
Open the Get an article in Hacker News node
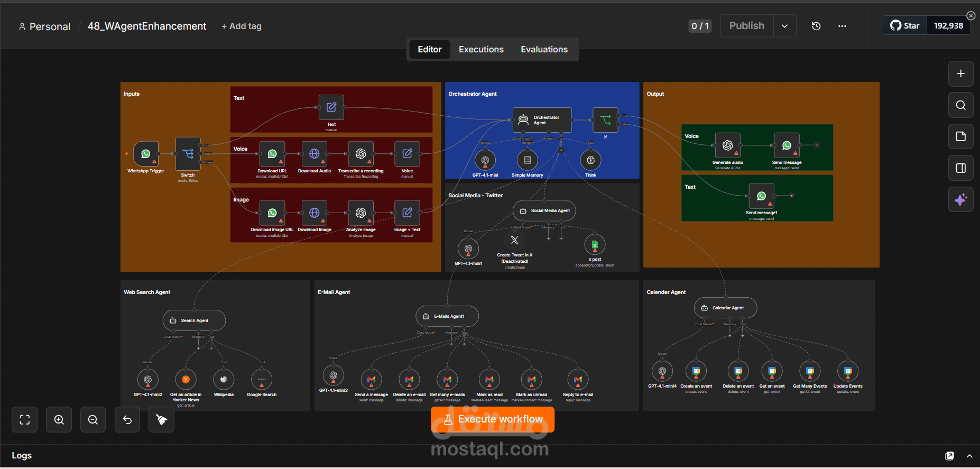pos(186,379)
